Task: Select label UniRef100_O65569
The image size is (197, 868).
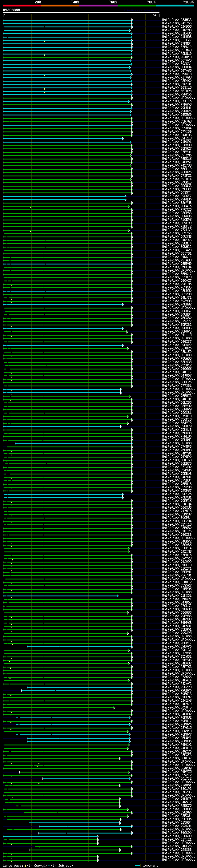Action: pos(177,115)
